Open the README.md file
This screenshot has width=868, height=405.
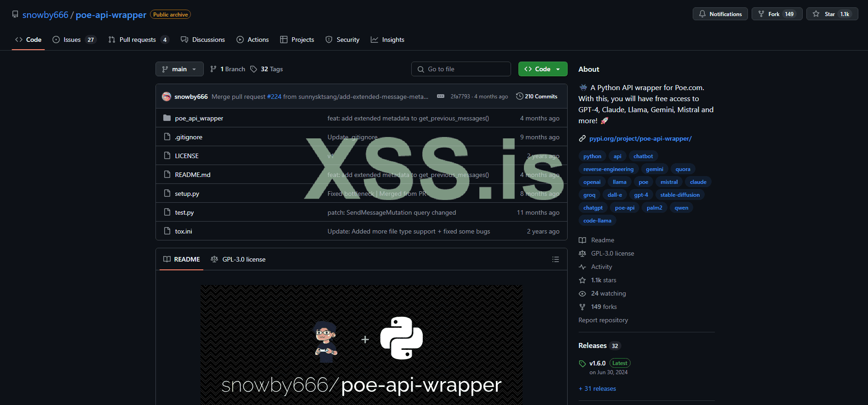[x=193, y=175]
